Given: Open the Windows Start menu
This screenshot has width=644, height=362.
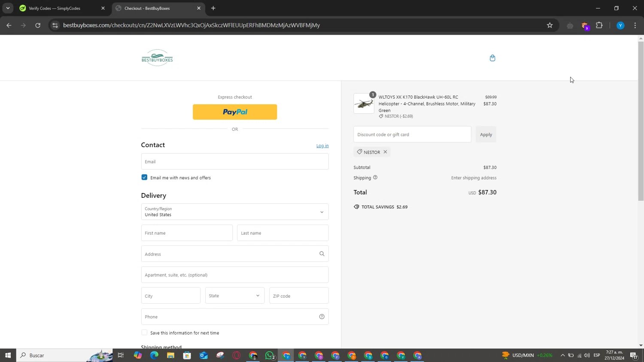Looking at the screenshot, I should (8, 355).
